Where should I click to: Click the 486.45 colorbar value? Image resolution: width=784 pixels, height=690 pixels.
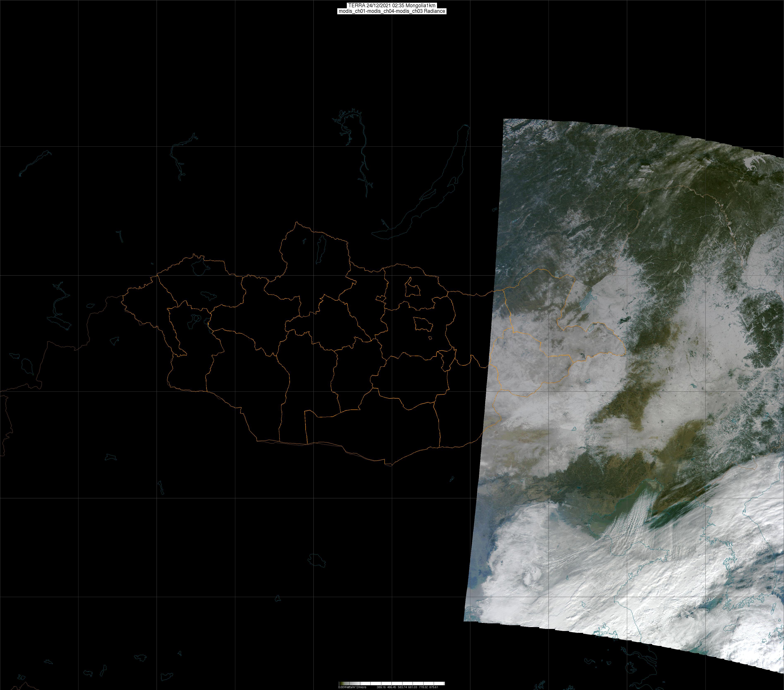[392, 687]
